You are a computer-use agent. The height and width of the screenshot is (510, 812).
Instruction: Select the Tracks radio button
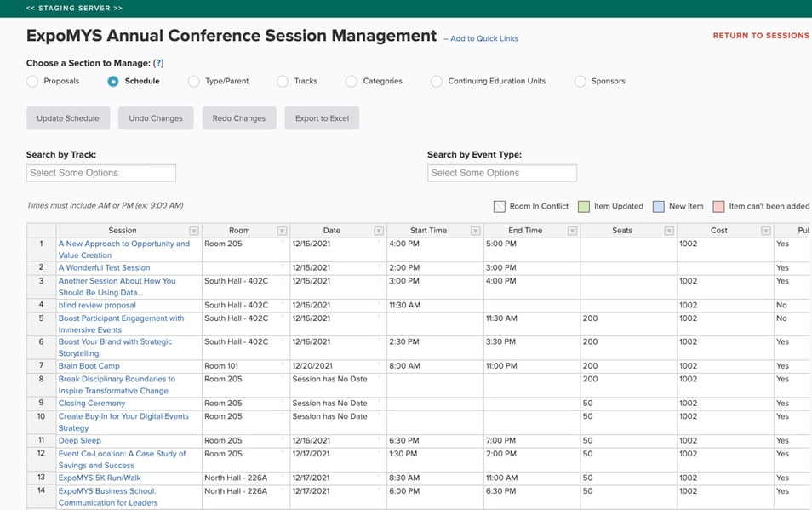283,81
